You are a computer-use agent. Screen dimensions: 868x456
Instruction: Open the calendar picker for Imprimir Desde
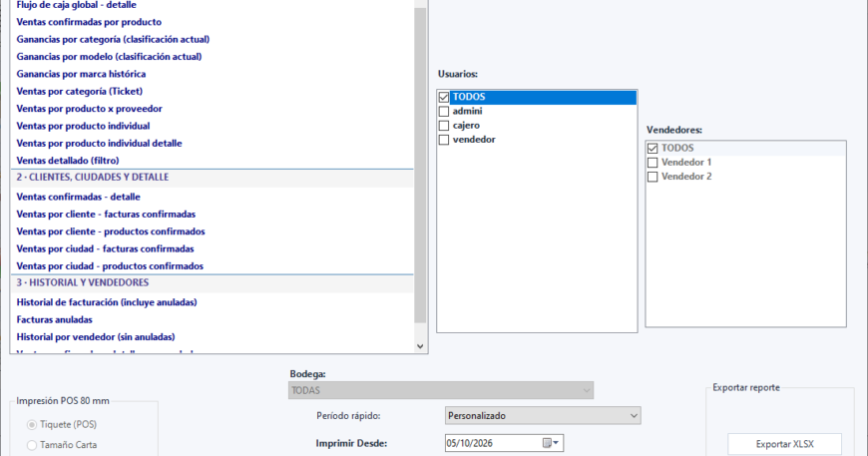tap(551, 443)
